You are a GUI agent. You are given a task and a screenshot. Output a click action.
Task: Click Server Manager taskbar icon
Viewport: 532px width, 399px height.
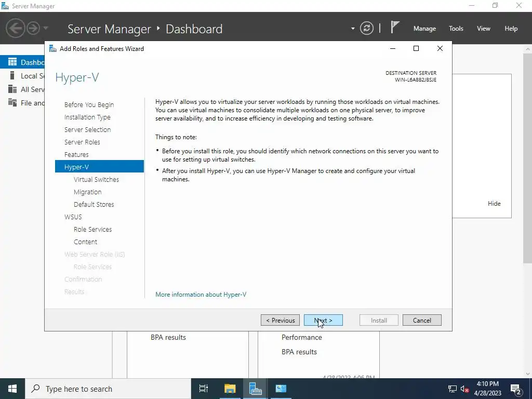tap(255, 389)
